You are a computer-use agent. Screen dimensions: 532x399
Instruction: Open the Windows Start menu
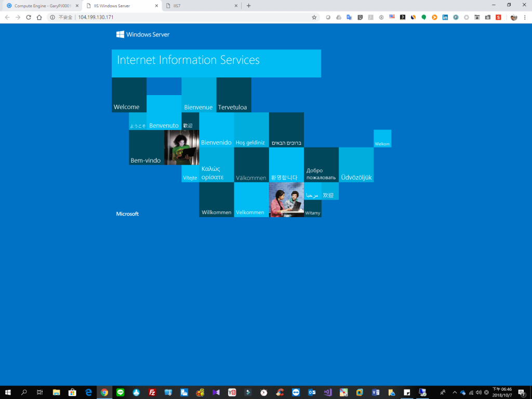pyautogui.click(x=8, y=392)
